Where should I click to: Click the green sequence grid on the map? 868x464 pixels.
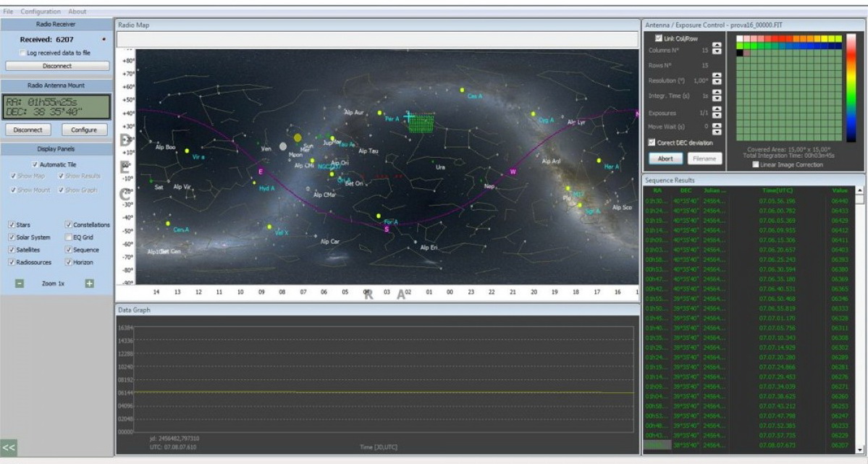[x=421, y=123]
